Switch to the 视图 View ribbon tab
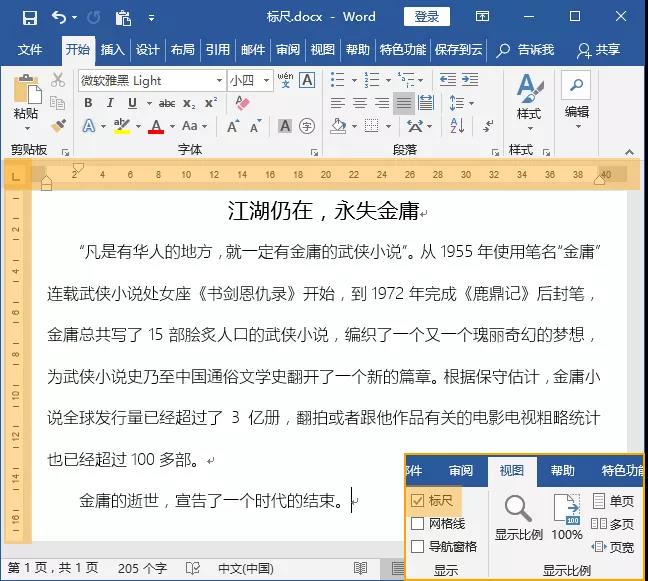Screen dimensions: 648x581 pyautogui.click(x=322, y=50)
